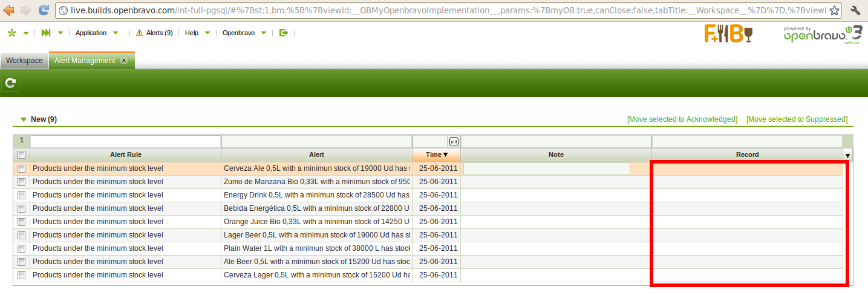Click the quick launch arrows icon
The image size is (868, 295).
(x=46, y=33)
